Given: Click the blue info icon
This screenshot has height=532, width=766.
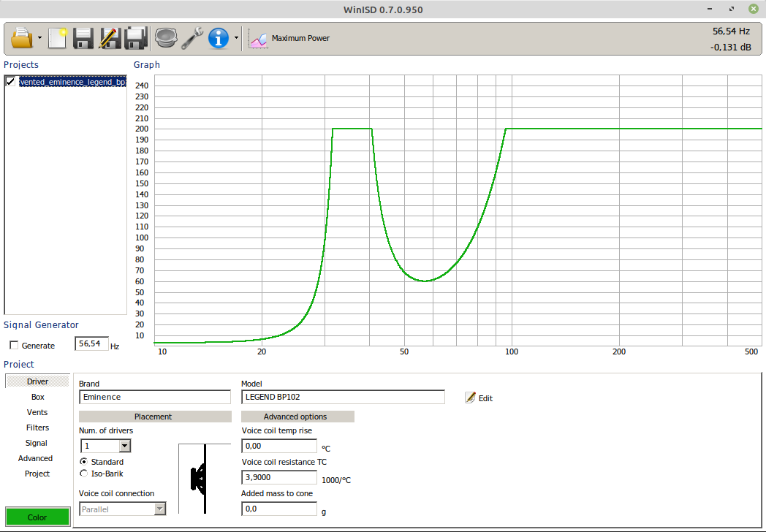Looking at the screenshot, I should click(x=219, y=38).
